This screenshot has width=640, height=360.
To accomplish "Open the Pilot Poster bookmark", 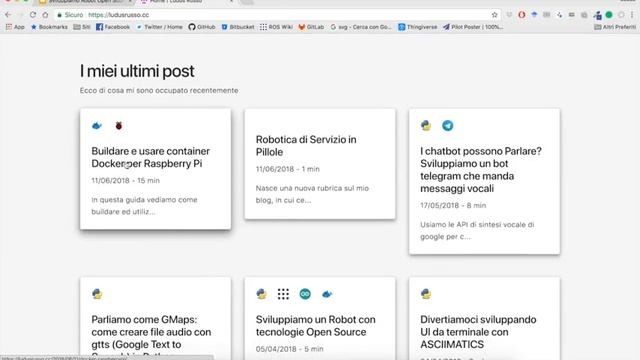I will tap(473, 27).
